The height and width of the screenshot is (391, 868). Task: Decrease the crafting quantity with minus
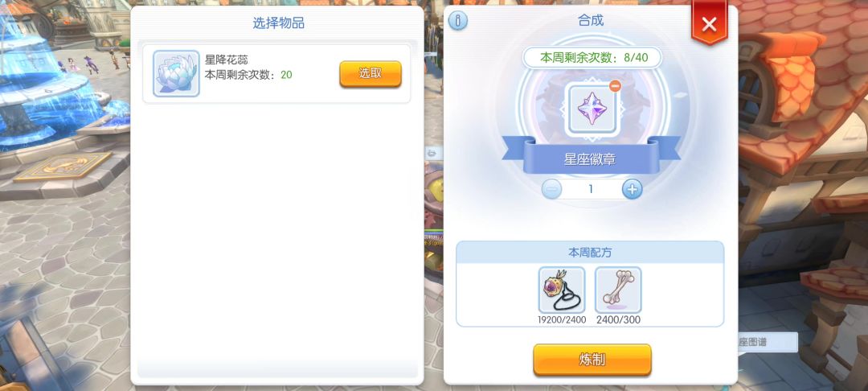(x=551, y=189)
